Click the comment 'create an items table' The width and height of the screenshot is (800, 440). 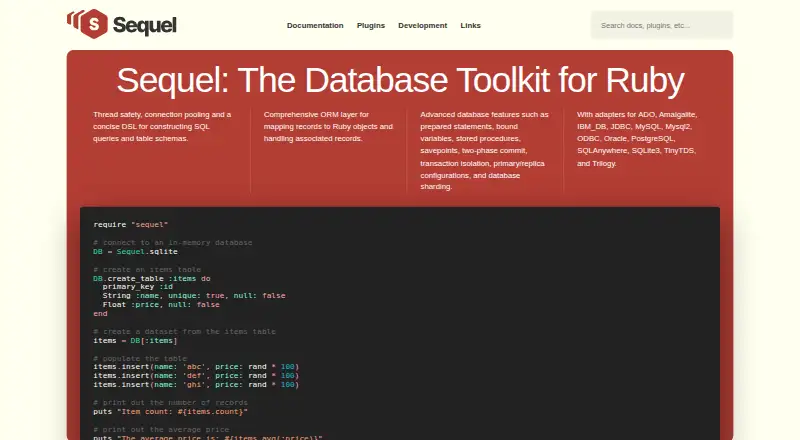(x=147, y=270)
